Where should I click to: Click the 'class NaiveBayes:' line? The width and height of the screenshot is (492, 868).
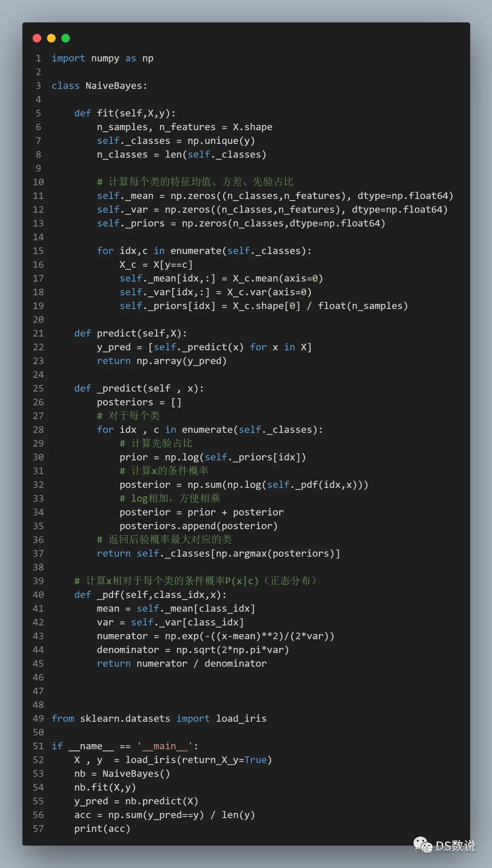100,86
